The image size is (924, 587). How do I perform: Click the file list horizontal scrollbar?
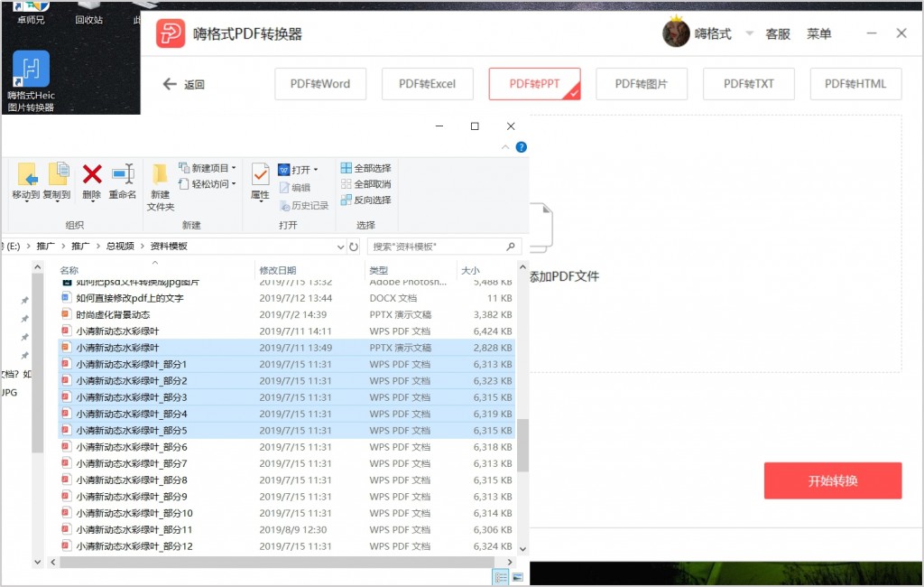coord(276,563)
